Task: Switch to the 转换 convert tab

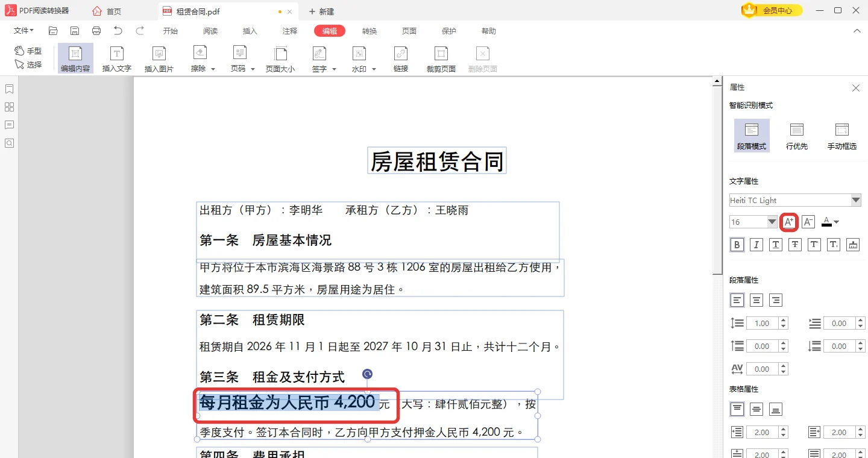Action: (x=370, y=31)
